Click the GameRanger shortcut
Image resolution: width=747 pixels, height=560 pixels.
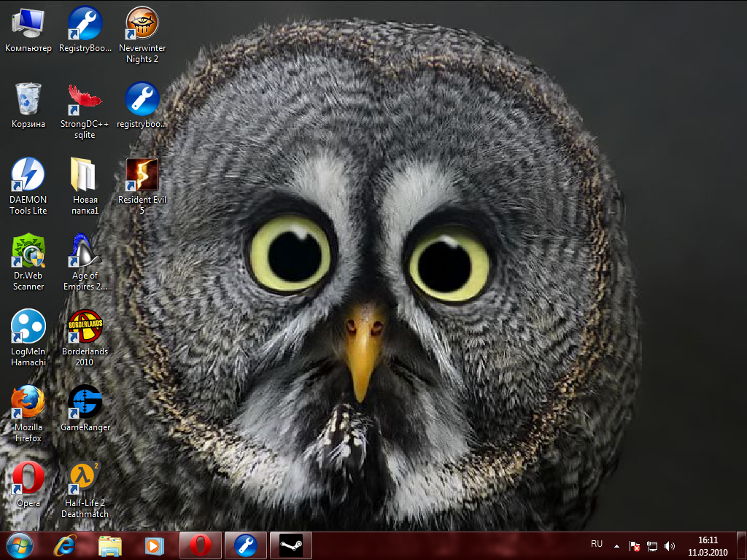tap(85, 408)
